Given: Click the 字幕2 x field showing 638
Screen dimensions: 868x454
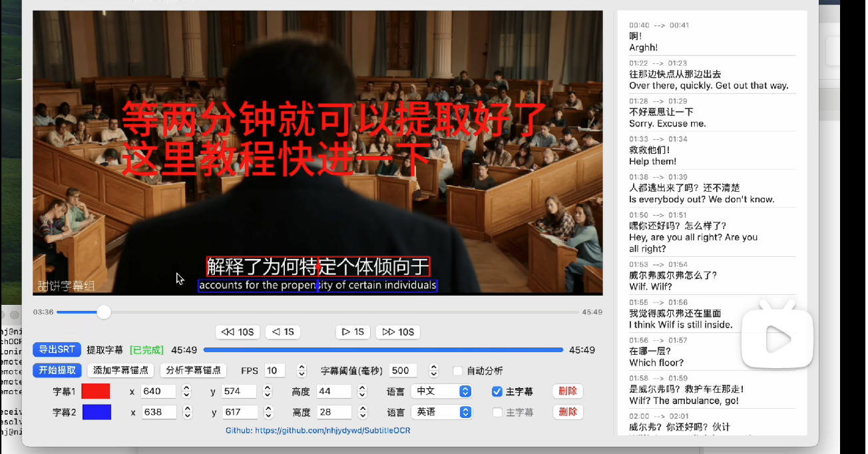Looking at the screenshot, I should 158,412.
